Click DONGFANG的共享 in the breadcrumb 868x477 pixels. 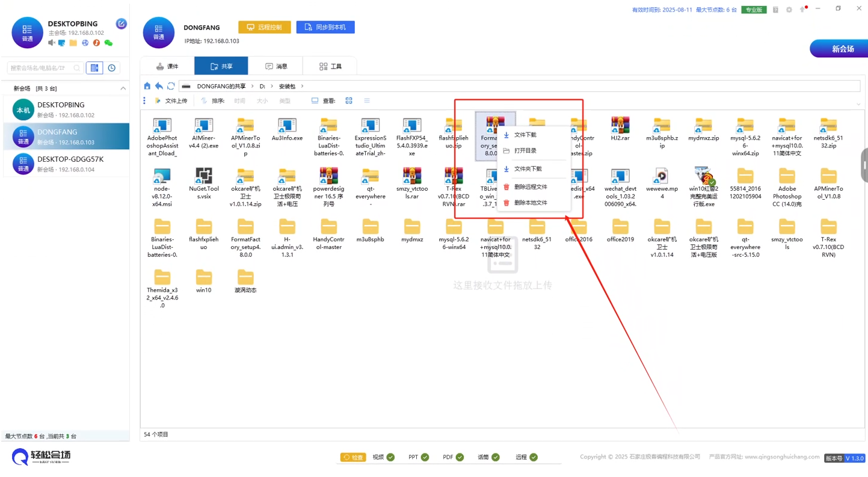click(221, 87)
